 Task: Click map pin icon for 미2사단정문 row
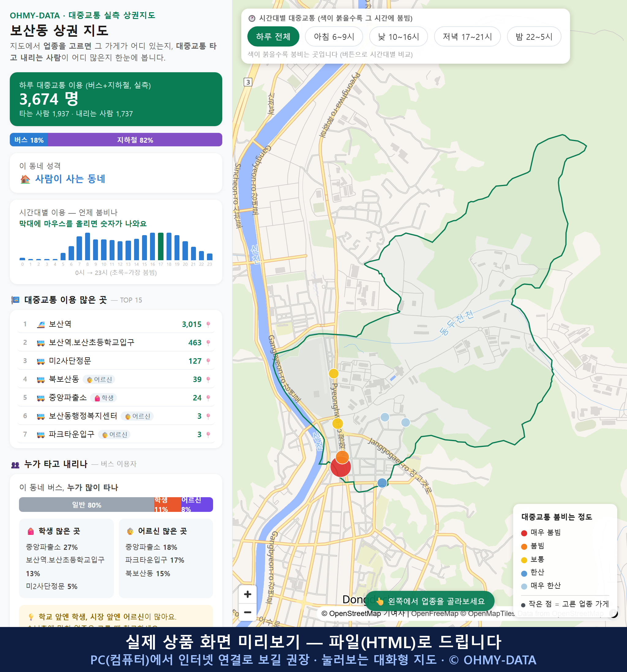coord(208,361)
